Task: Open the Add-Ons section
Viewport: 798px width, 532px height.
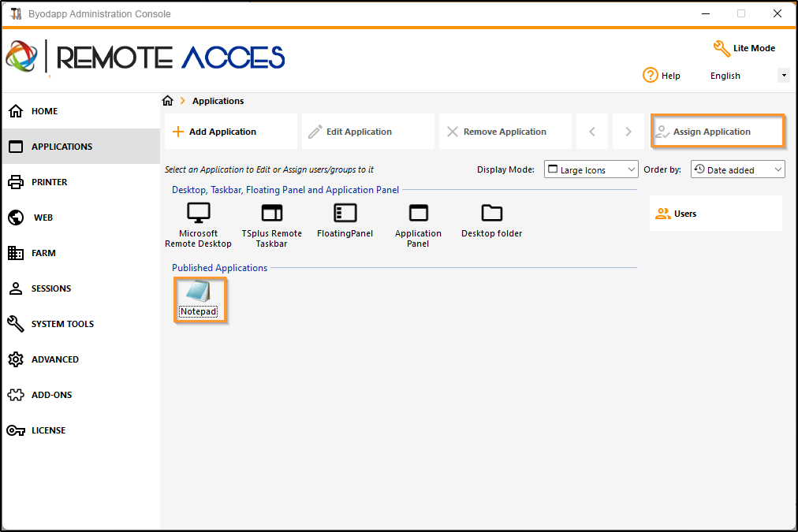Action: coord(81,395)
